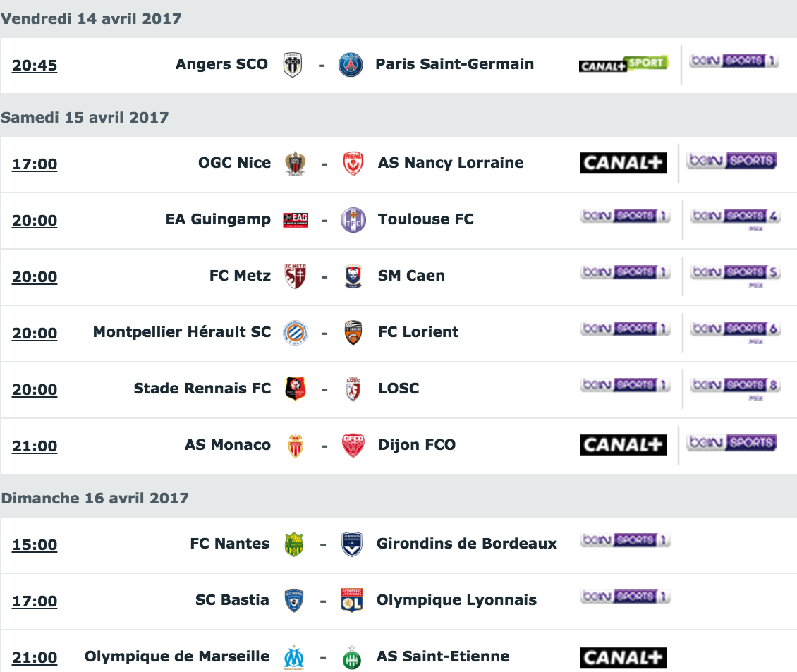
Task: Click the Olympique Lyonnais OL crest
Action: pos(352,600)
